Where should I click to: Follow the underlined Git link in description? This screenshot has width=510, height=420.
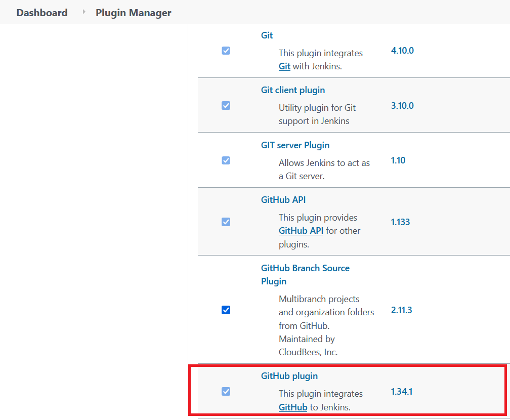tap(284, 66)
